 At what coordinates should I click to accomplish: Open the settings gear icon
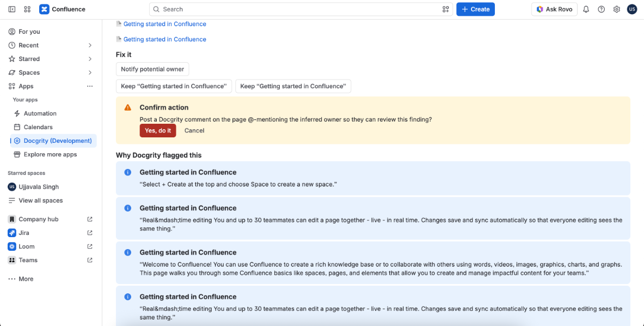[x=616, y=9]
